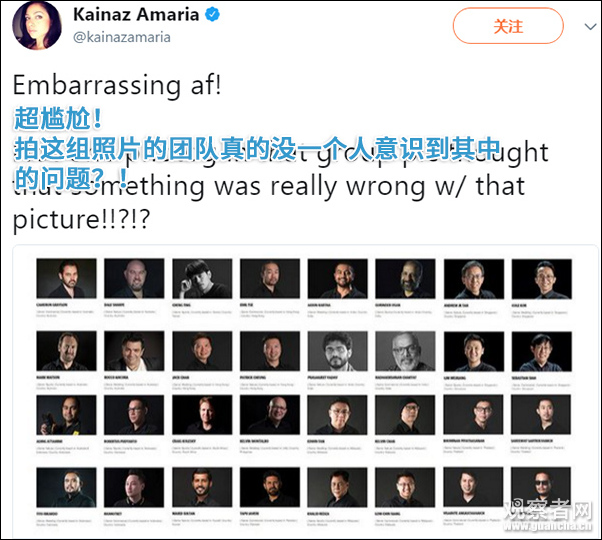Click the Kainaz Amaria display name

pos(136,15)
